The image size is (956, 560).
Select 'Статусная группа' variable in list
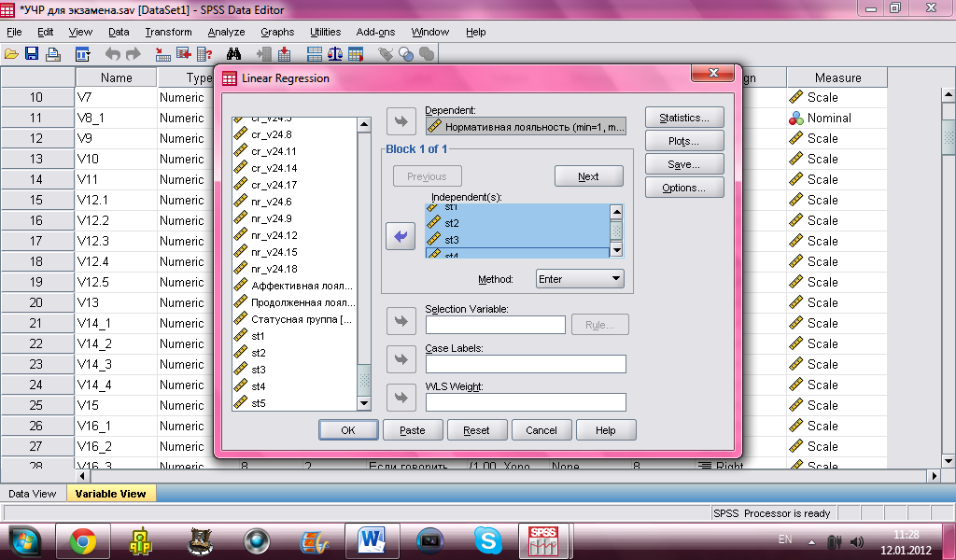tap(294, 319)
